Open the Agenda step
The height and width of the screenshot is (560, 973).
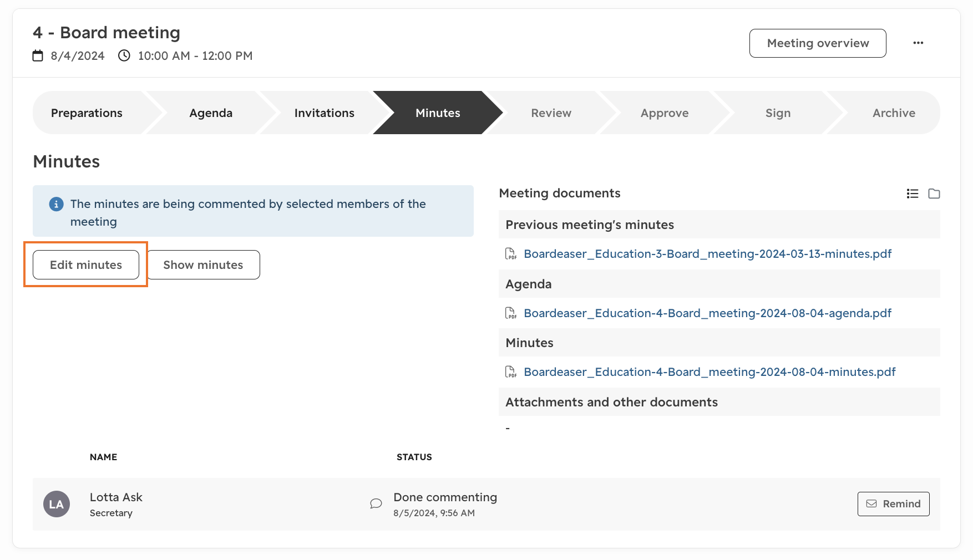[211, 113]
